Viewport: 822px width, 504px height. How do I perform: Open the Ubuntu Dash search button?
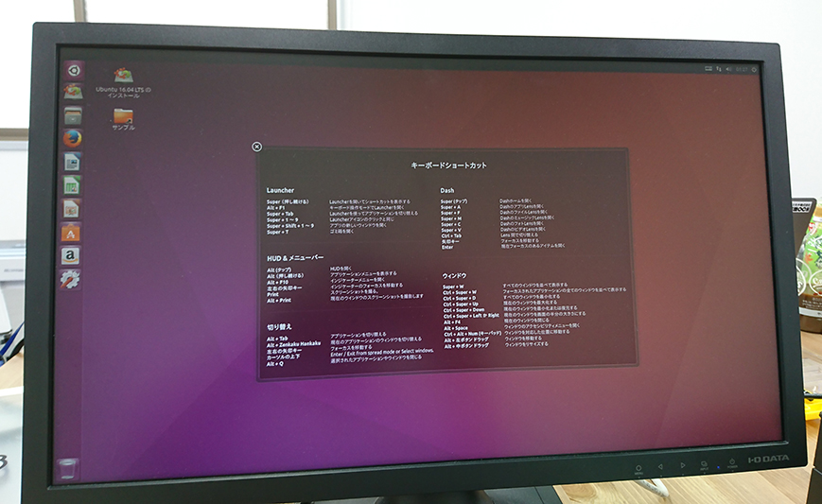[x=73, y=70]
